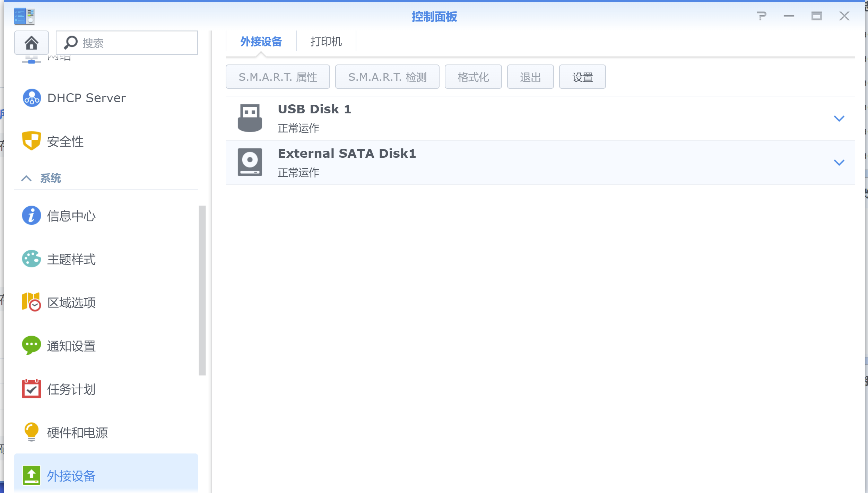This screenshot has height=493, width=868.
Task: Open 区域选项 in the sidebar
Action: 106,302
